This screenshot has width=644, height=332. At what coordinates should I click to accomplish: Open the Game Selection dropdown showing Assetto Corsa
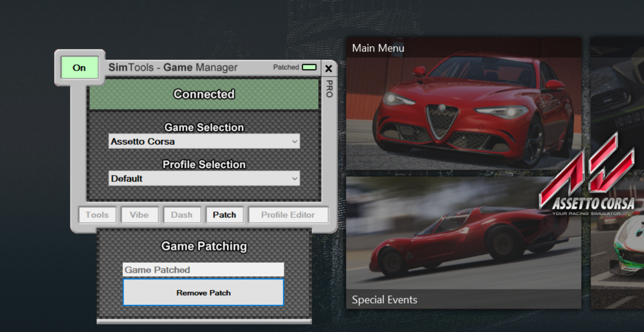tap(204, 141)
